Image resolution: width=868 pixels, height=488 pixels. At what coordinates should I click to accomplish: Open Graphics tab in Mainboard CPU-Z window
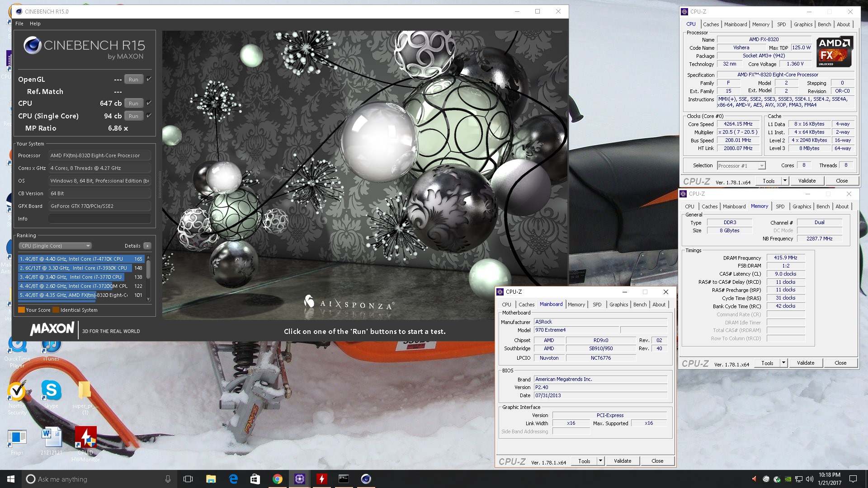[618, 305]
